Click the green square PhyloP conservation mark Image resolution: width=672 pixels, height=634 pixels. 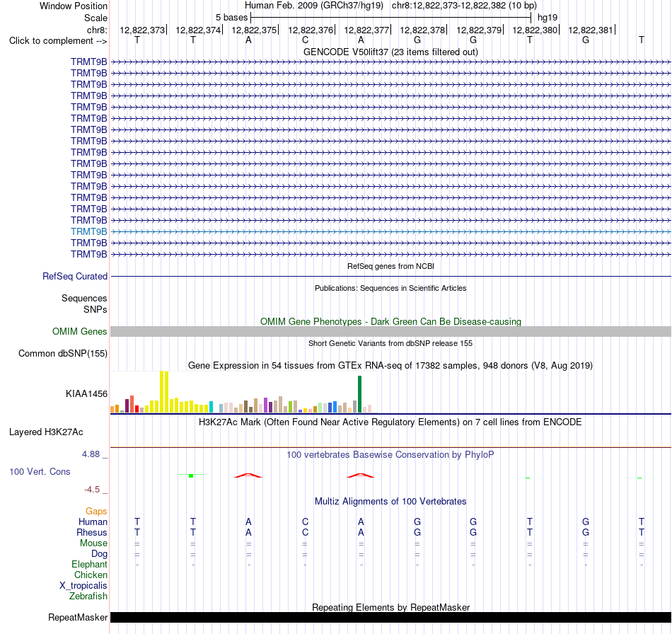191,475
